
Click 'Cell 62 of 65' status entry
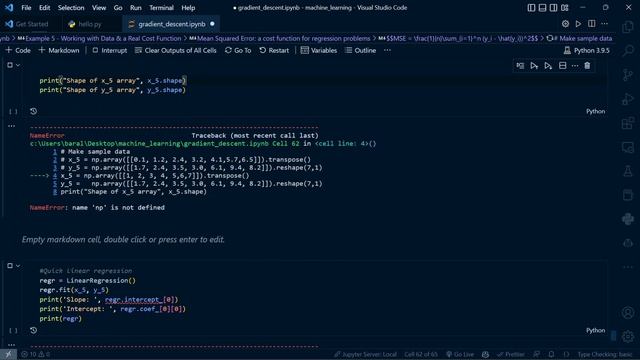(421, 354)
